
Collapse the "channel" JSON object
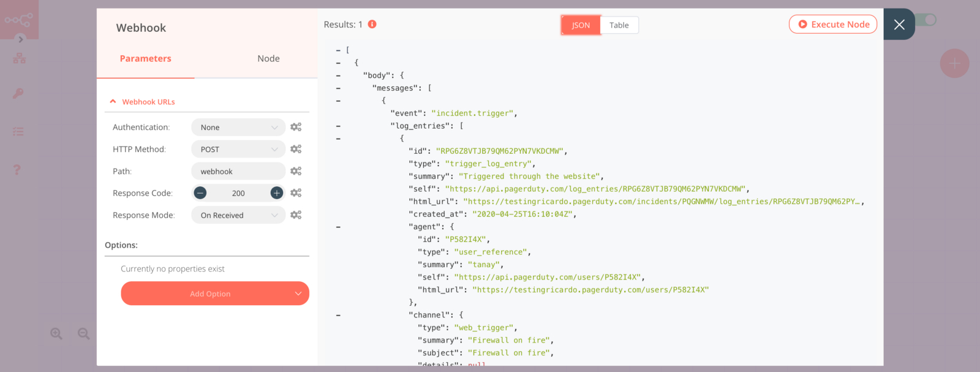(338, 315)
